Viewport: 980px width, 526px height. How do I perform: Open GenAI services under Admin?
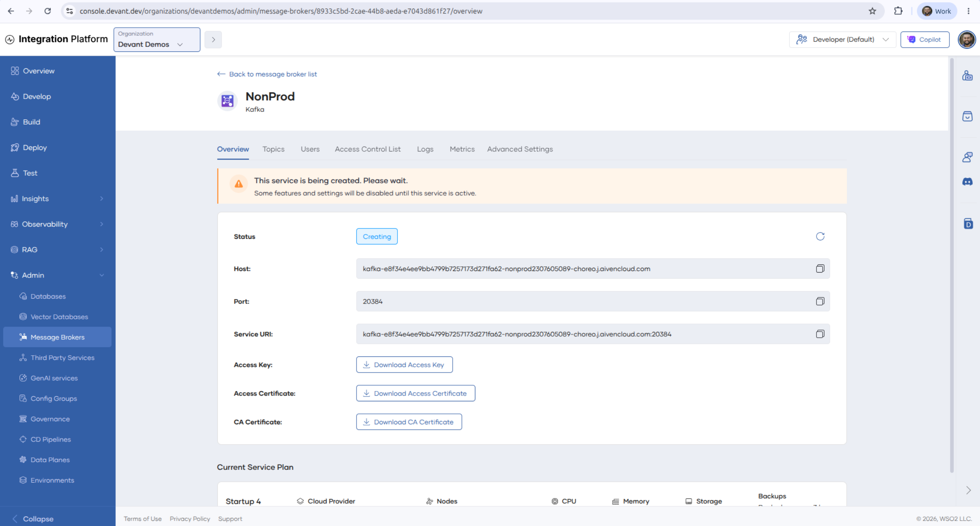tap(57, 378)
